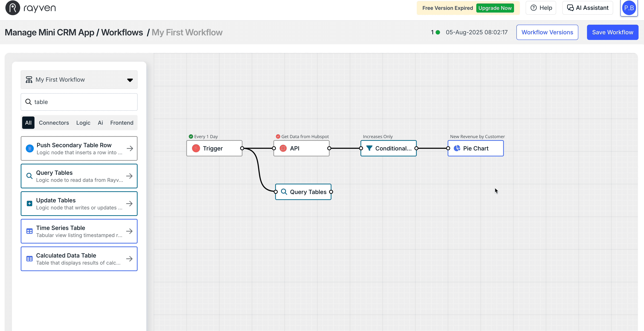Open Workflow Versions
The height and width of the screenshot is (331, 644).
click(x=547, y=32)
